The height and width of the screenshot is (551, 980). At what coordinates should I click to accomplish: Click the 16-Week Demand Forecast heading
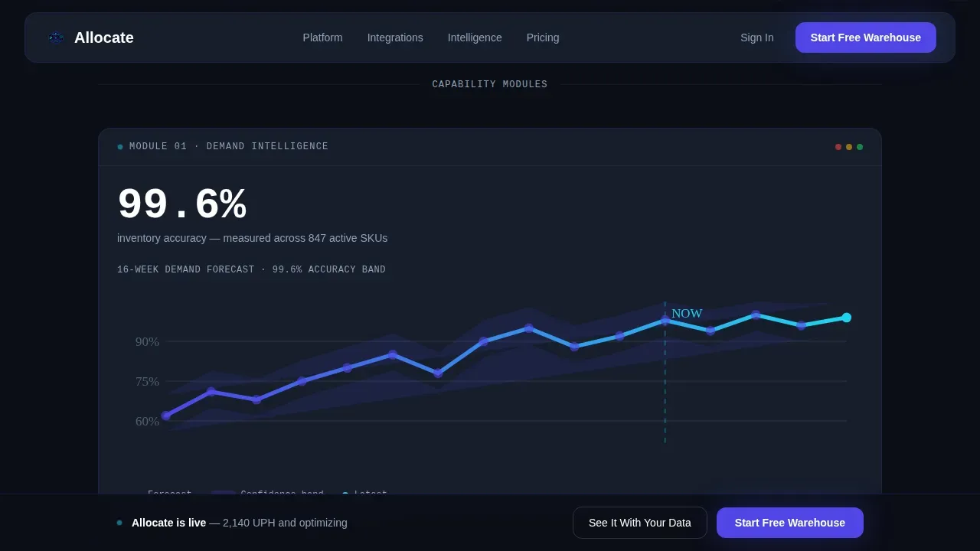(x=251, y=269)
